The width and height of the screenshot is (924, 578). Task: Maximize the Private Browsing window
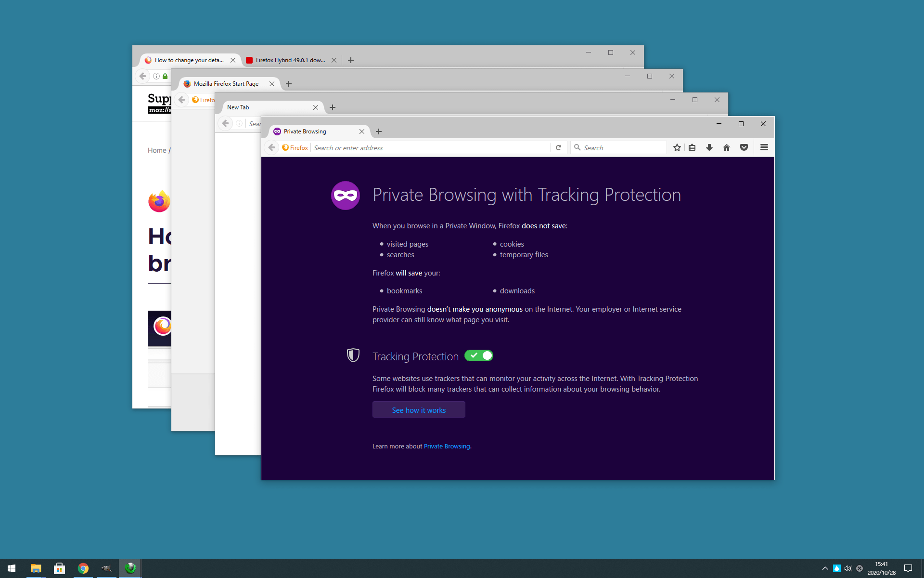741,124
